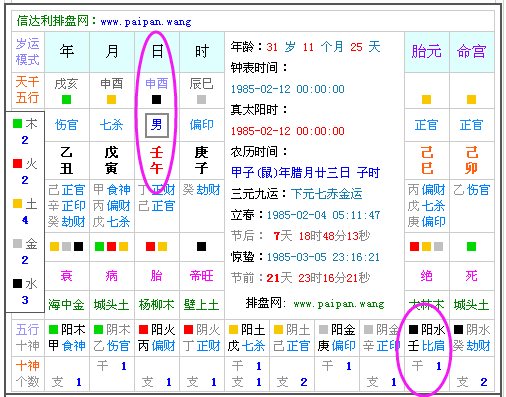Click the grey square under 辰巳
Viewport: 506px width, 397px height.
[201, 99]
